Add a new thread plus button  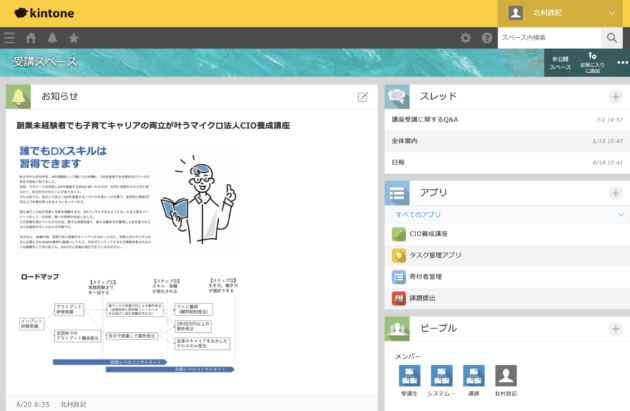616,97
